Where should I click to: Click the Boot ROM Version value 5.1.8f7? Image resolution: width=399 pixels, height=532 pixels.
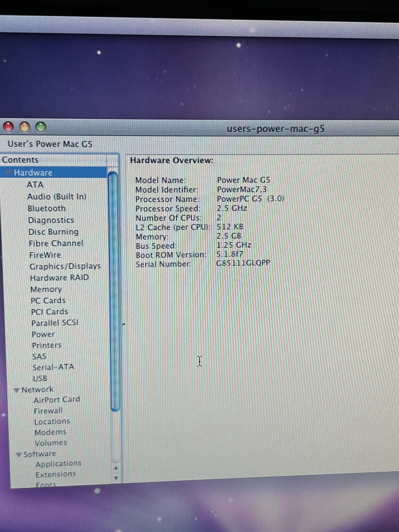tap(230, 254)
